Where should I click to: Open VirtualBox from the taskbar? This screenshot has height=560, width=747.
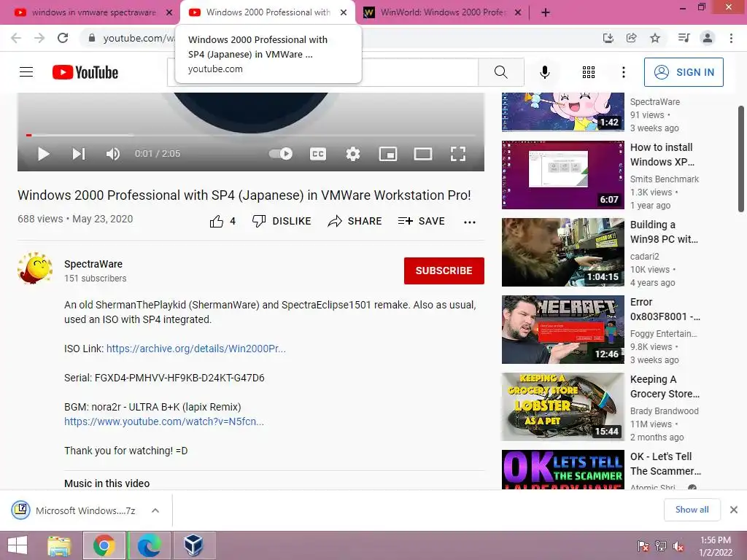193,545
